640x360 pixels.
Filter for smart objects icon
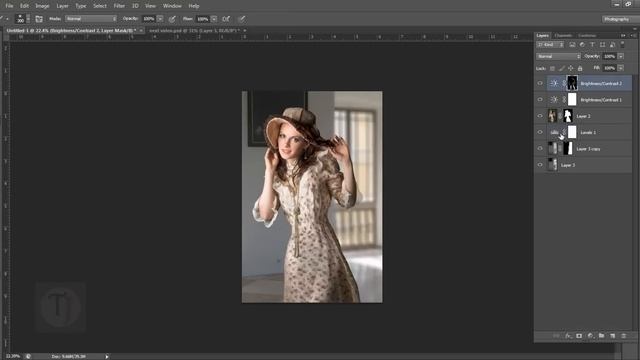pyautogui.click(x=612, y=44)
